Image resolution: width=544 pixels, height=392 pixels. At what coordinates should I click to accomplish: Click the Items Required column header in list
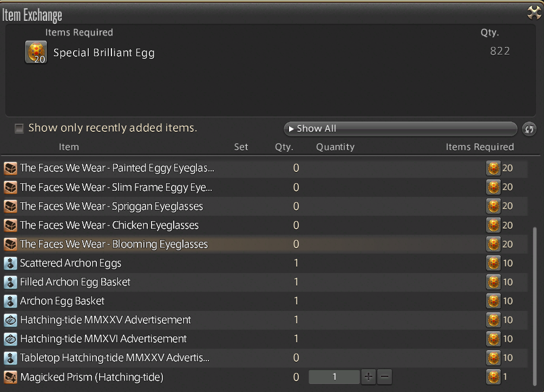click(x=480, y=147)
